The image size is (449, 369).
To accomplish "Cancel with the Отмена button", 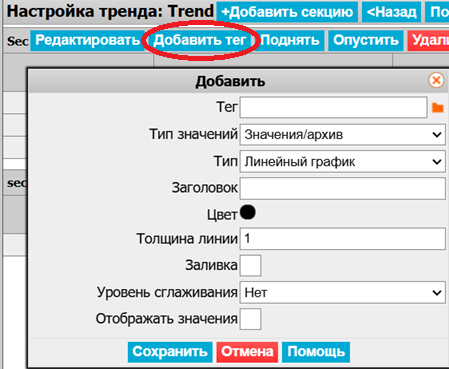I will coord(247,352).
